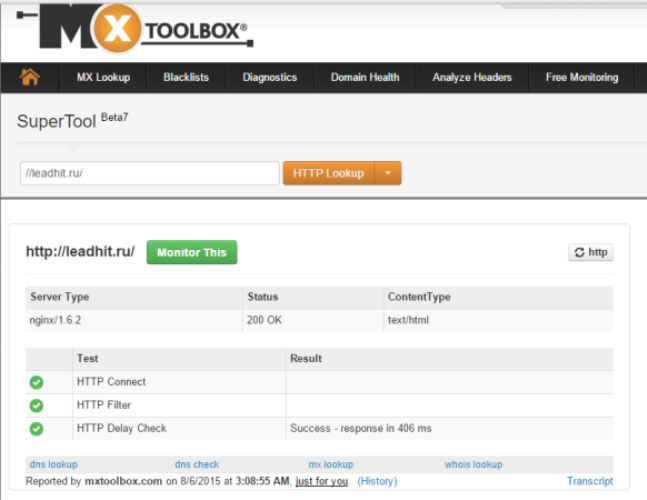The height and width of the screenshot is (500, 647).
Task: Select Domain Health in the navbar
Action: click(x=365, y=77)
